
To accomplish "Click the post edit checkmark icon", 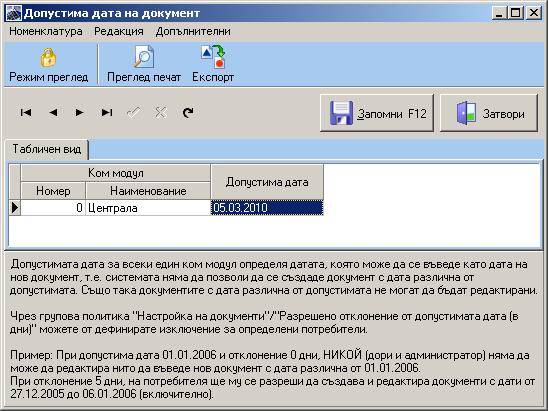I will [x=134, y=113].
